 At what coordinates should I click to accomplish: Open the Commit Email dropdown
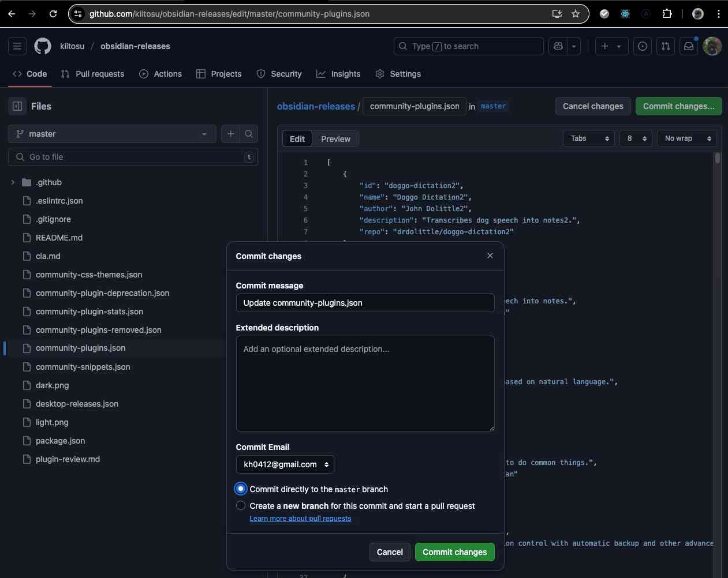[x=285, y=464]
